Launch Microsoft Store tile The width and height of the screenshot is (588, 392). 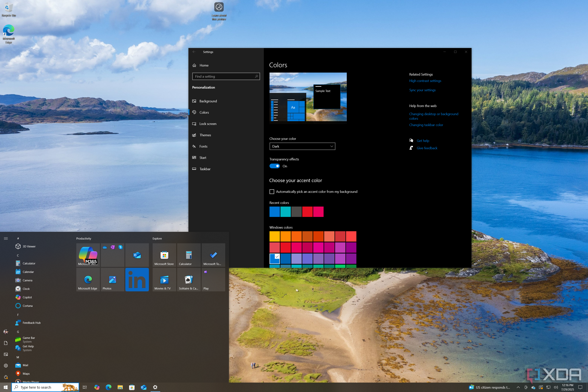[164, 255]
